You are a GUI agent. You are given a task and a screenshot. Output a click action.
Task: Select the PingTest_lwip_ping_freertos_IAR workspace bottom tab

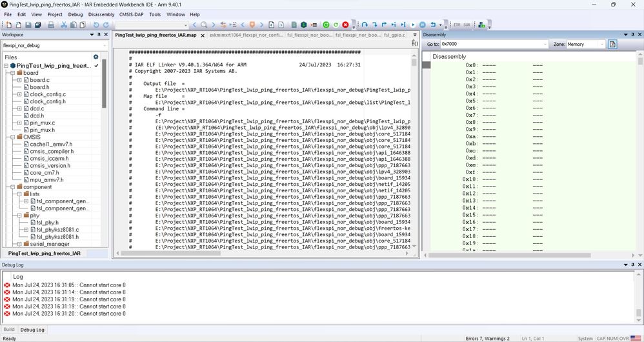[x=45, y=254]
